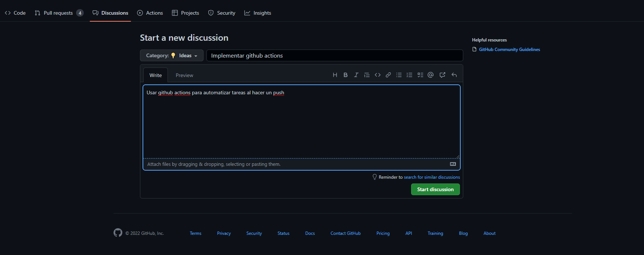Open the Docs footer link
The width and height of the screenshot is (644, 255).
[x=310, y=233]
